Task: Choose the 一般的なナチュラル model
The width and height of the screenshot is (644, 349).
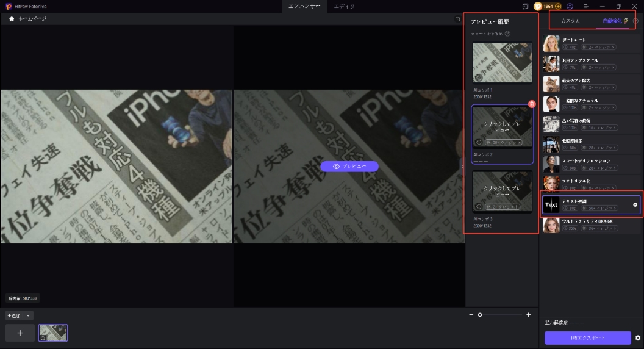Action: (x=591, y=104)
